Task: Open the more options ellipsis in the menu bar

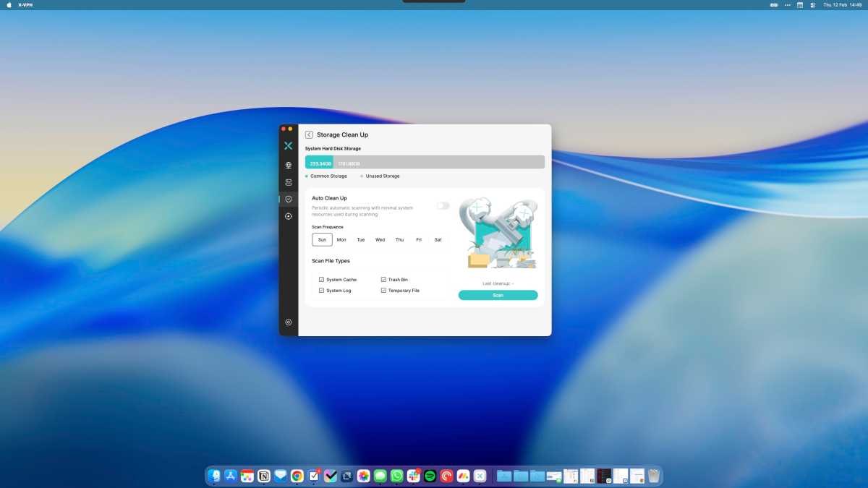Action: coord(788,4)
